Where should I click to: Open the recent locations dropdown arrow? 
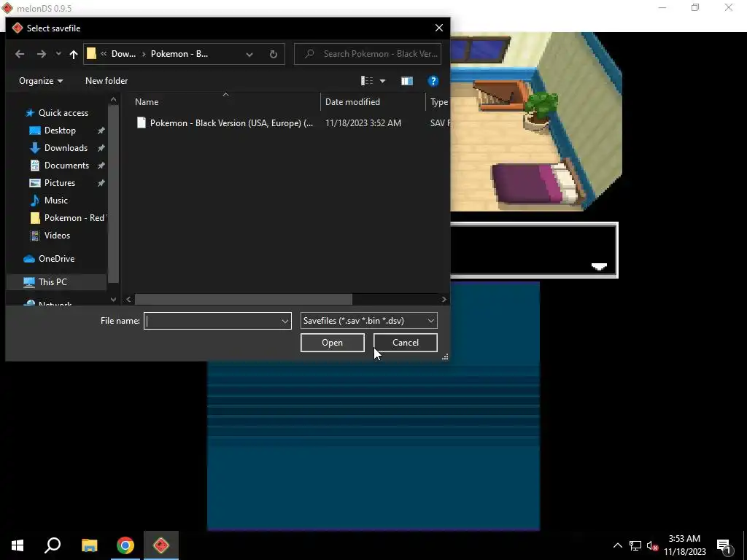tap(58, 54)
